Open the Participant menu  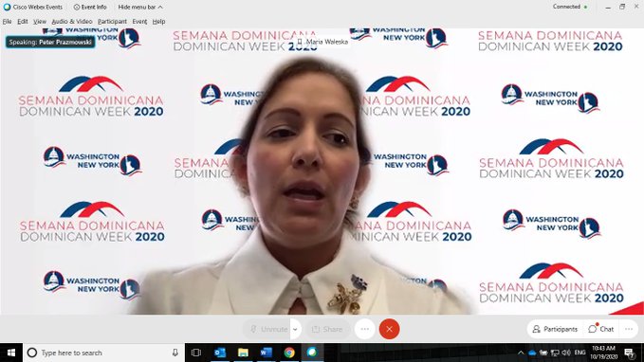(112, 22)
